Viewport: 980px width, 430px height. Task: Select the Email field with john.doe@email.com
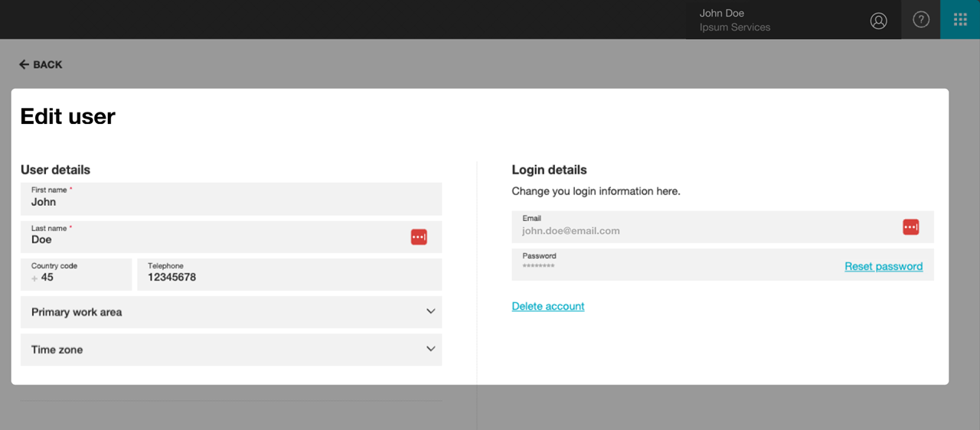coord(723,227)
